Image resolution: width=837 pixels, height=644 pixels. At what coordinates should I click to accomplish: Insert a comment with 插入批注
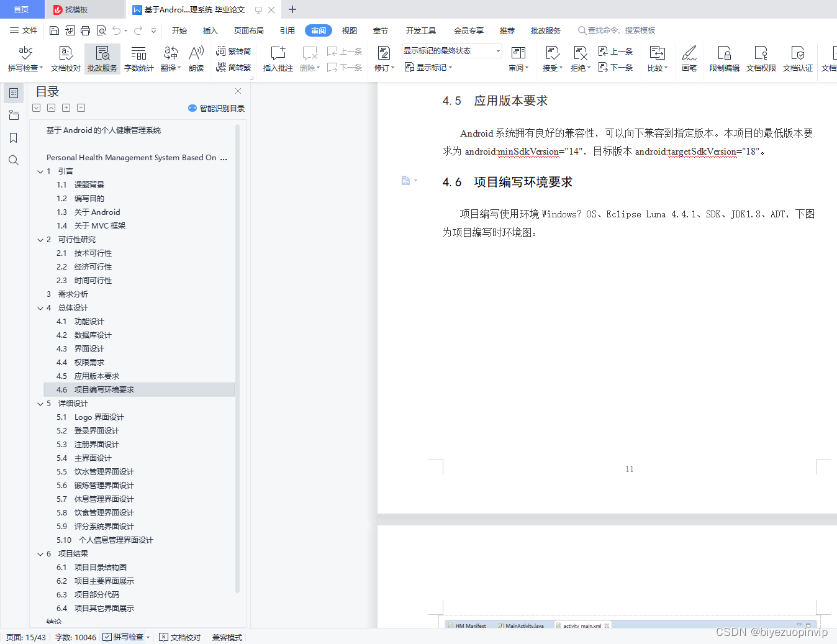[x=278, y=59]
